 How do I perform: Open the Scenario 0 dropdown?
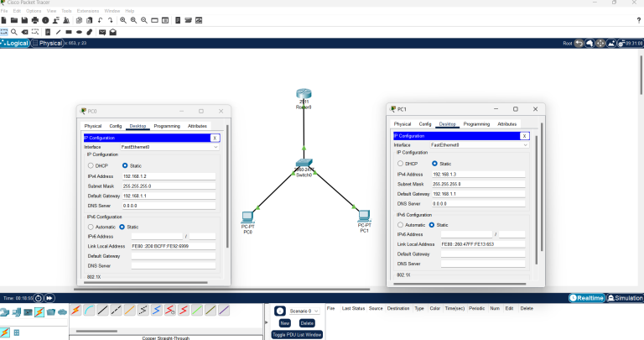tap(304, 311)
